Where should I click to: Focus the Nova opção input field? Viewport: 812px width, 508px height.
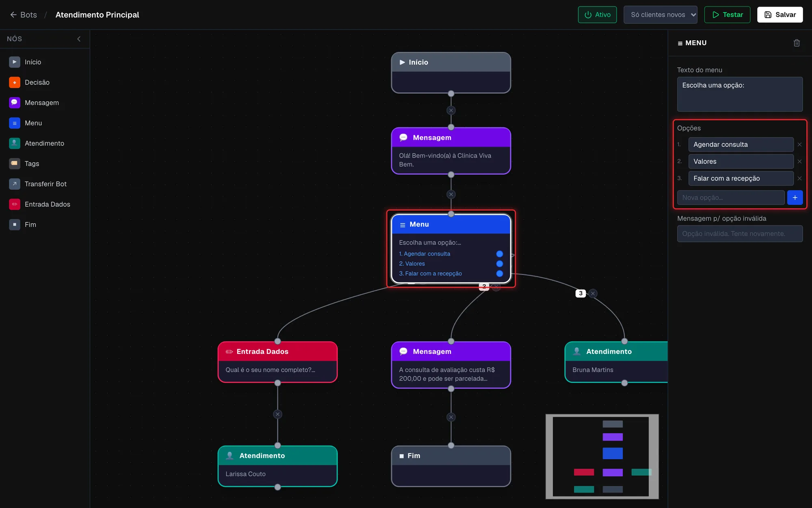point(731,198)
